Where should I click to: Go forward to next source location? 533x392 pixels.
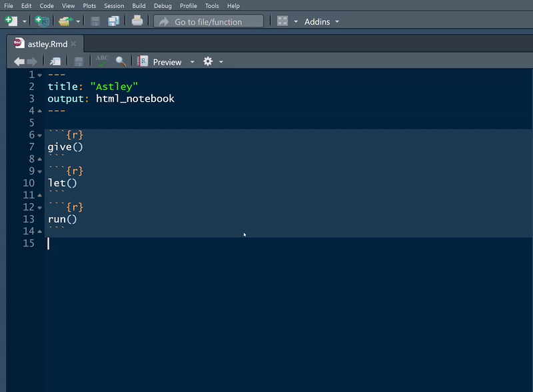[32, 61]
